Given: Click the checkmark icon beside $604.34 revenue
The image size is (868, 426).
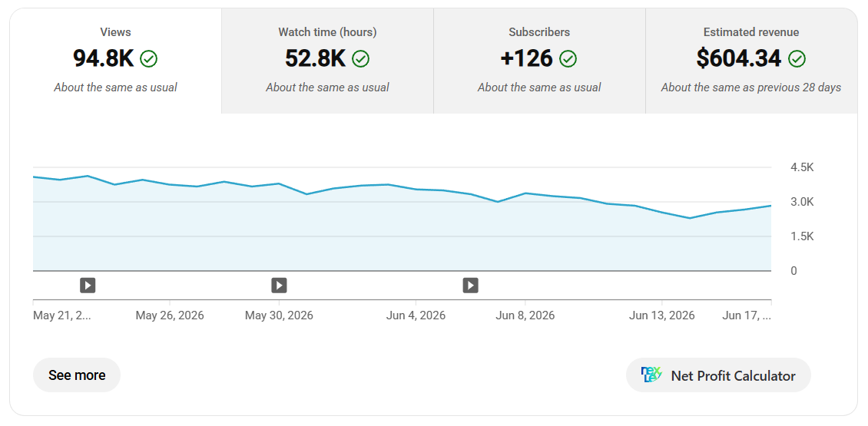Looking at the screenshot, I should pyautogui.click(x=797, y=58).
